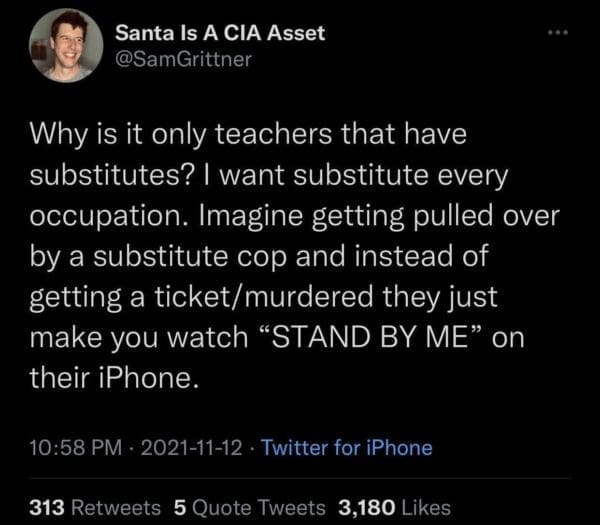The width and height of the screenshot is (600, 525).
Task: Open Sam Grittner's profile picture
Action: (x=68, y=46)
